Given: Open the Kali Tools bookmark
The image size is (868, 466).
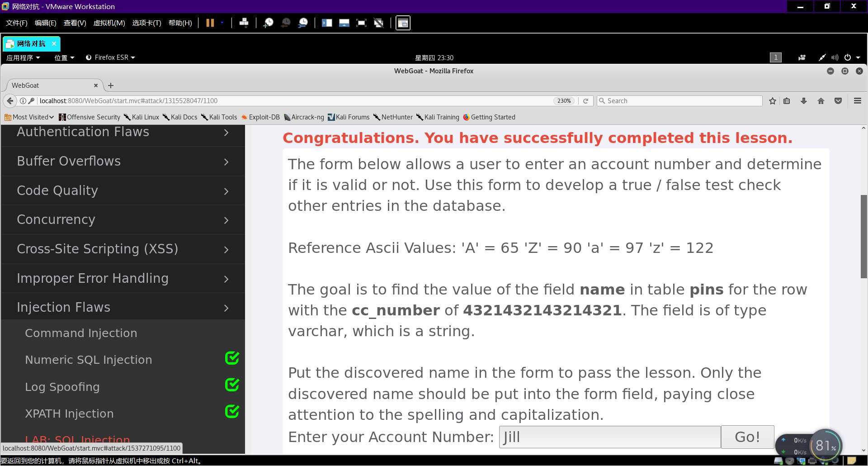Looking at the screenshot, I should (x=219, y=117).
